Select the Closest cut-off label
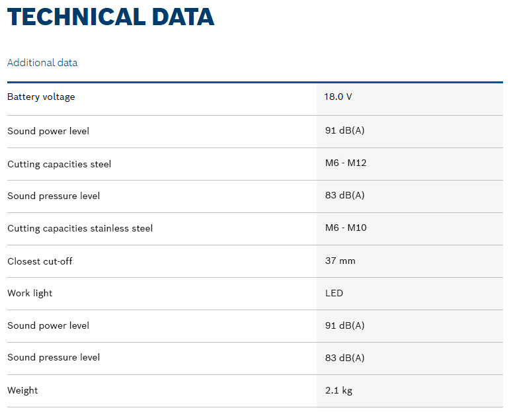The image size is (511, 420). [x=40, y=261]
